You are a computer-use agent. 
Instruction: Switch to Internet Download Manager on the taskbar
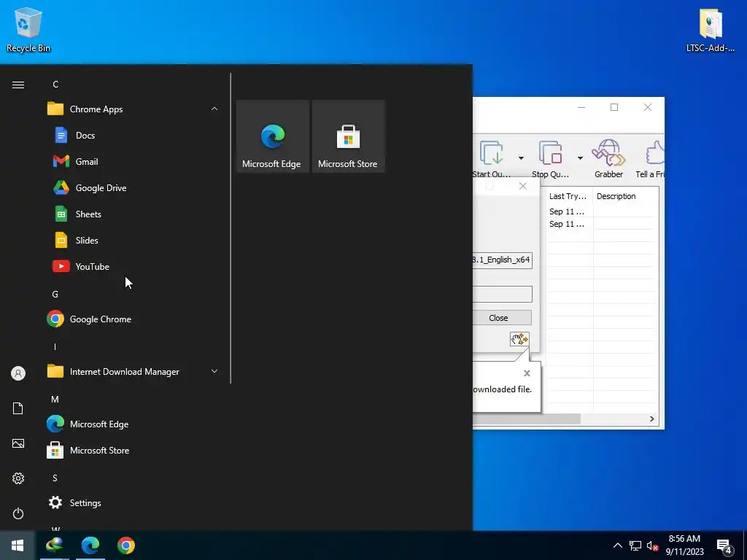click(55, 545)
